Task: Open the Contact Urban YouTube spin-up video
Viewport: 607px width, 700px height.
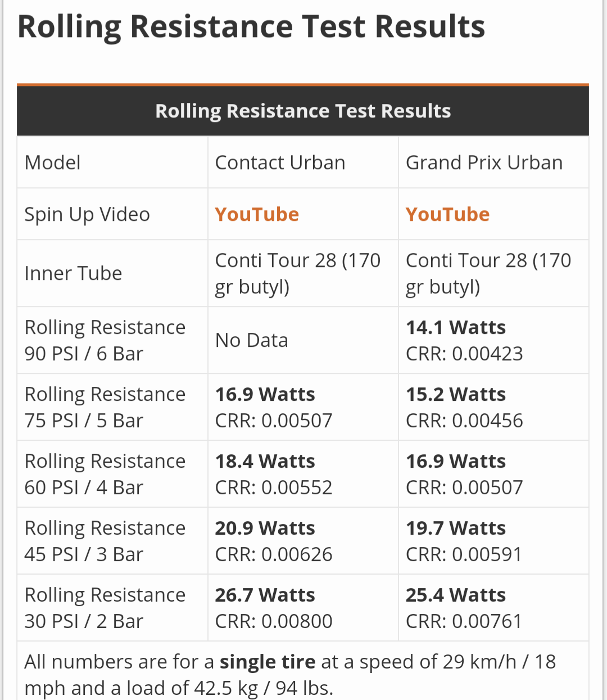Action: (257, 214)
